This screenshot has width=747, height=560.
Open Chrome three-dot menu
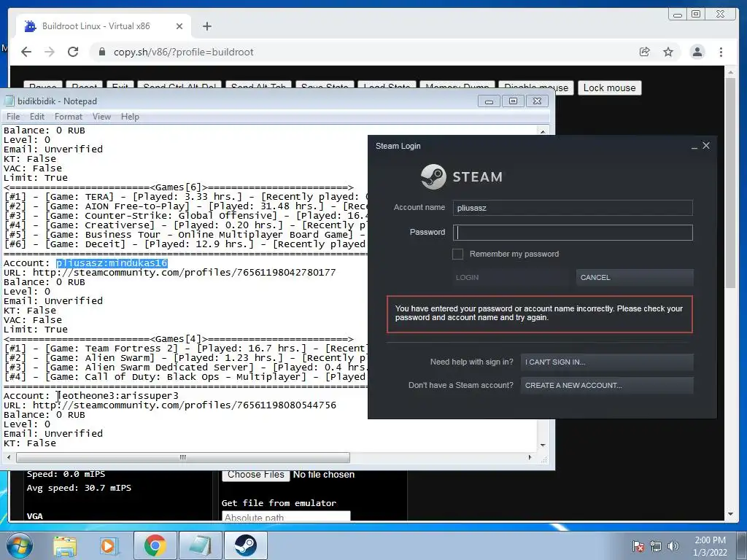(721, 52)
